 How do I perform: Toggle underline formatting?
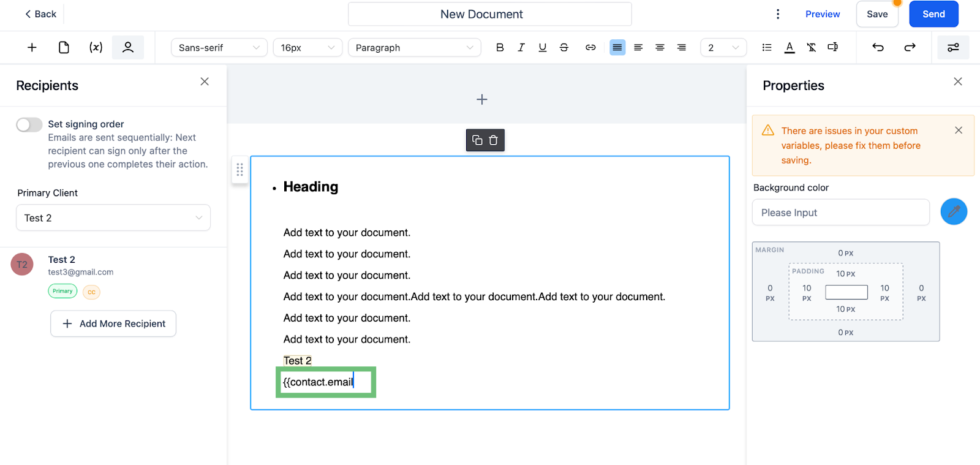(x=543, y=47)
